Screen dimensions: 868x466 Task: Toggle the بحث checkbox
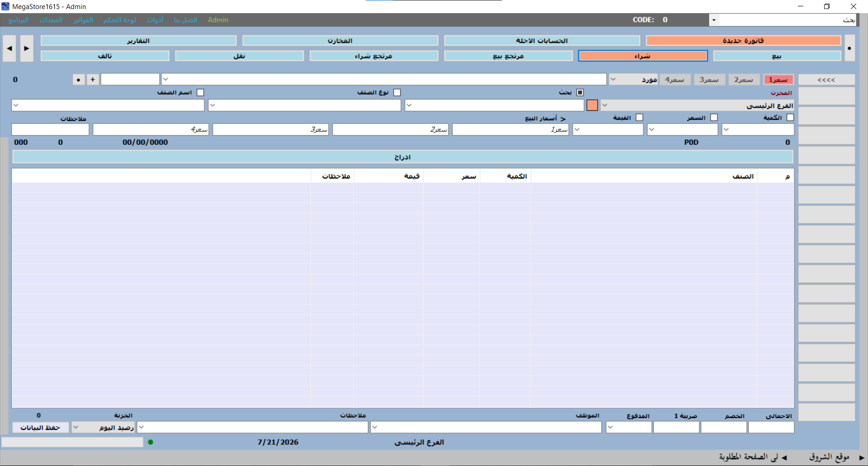click(x=580, y=92)
